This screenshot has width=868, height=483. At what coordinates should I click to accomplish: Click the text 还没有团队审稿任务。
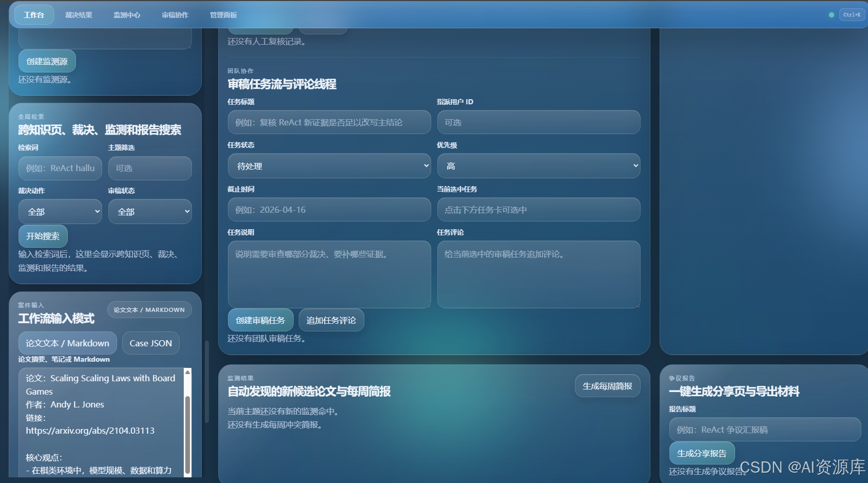(x=267, y=339)
